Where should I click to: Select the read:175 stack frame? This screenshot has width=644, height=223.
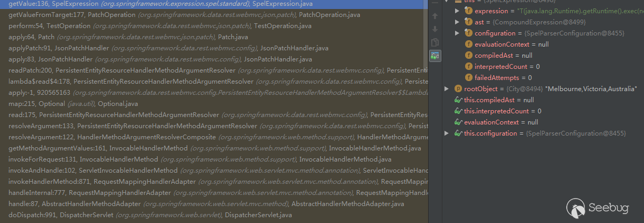click(x=213, y=115)
